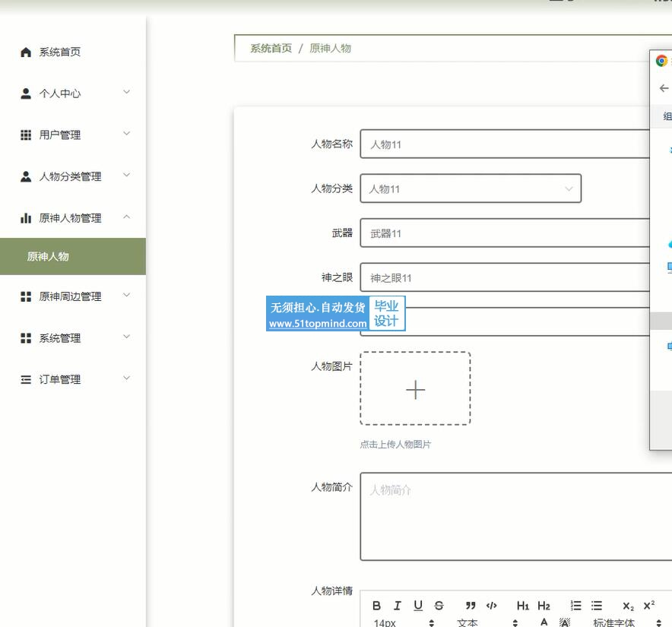
Task: Insert a numbered list
Action: (x=576, y=606)
